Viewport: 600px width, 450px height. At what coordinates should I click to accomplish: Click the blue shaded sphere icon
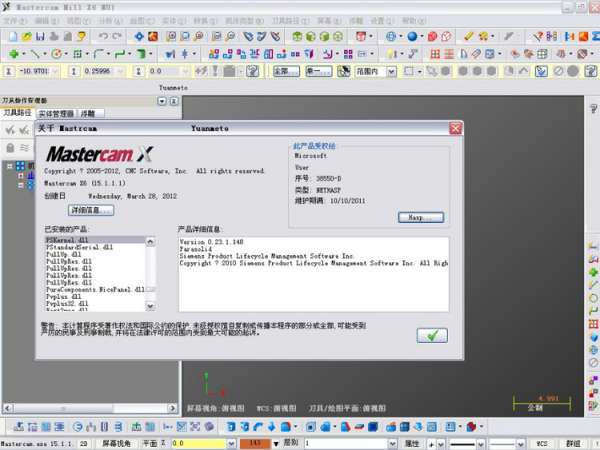click(x=412, y=36)
